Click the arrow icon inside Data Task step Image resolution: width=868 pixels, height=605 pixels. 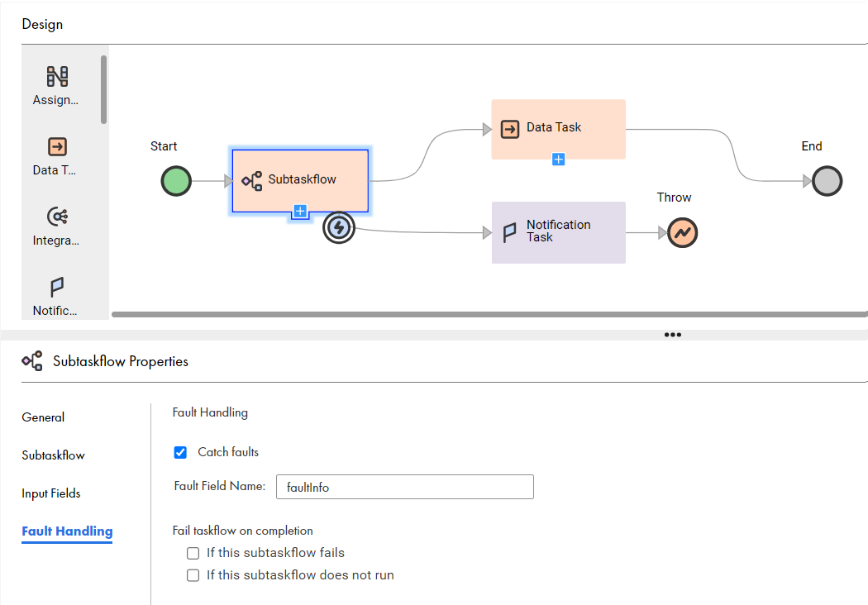pyautogui.click(x=510, y=129)
